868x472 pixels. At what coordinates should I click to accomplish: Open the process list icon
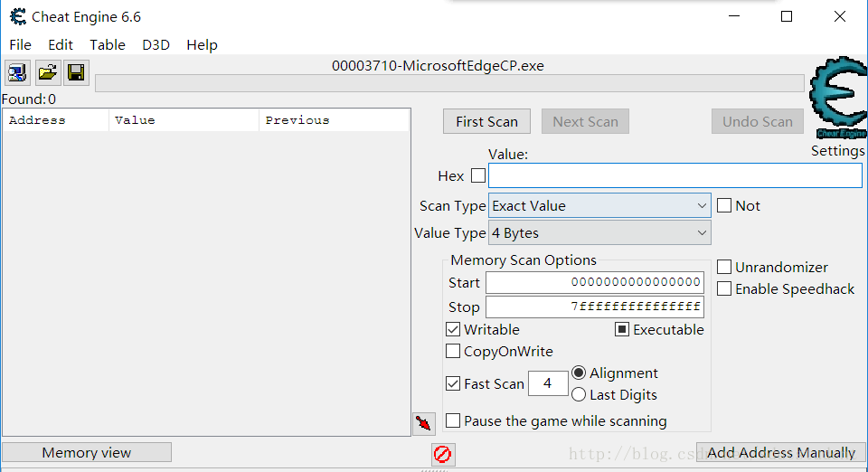click(x=17, y=72)
